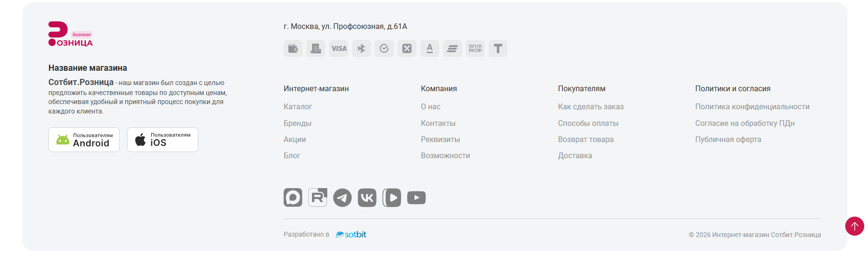Open the Telegram social icon

[x=342, y=198]
